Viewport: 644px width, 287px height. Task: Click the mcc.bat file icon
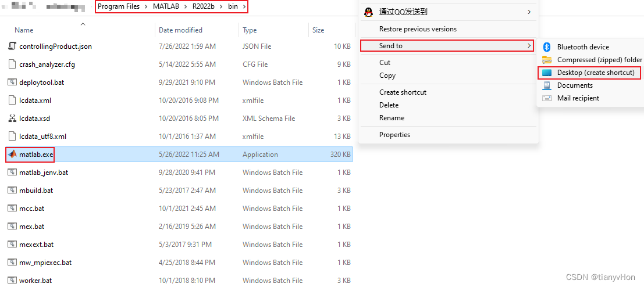coord(12,209)
